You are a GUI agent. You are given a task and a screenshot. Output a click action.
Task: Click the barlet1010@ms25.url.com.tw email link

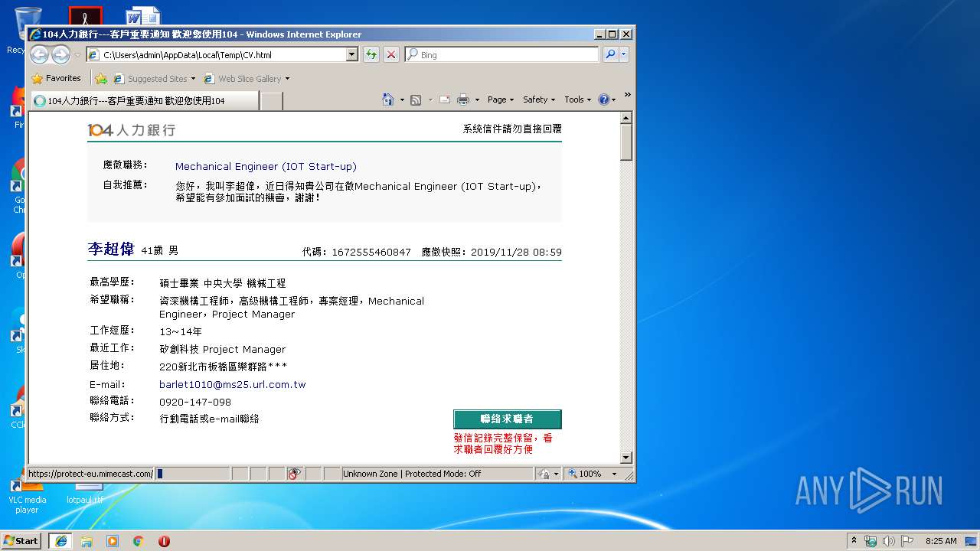coord(233,385)
